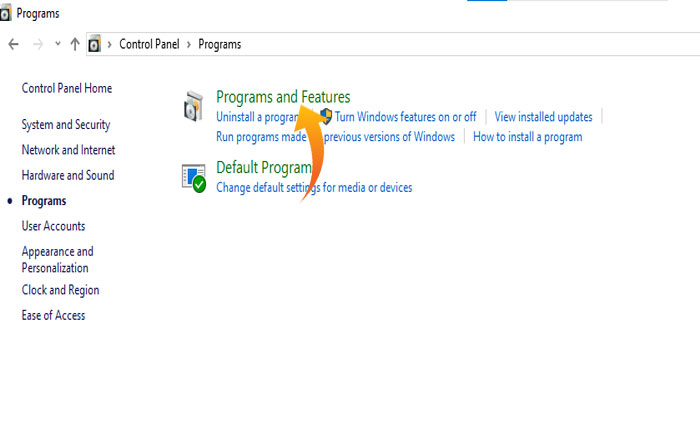700x430 pixels.
Task: Open How to install a program link
Action: point(527,137)
